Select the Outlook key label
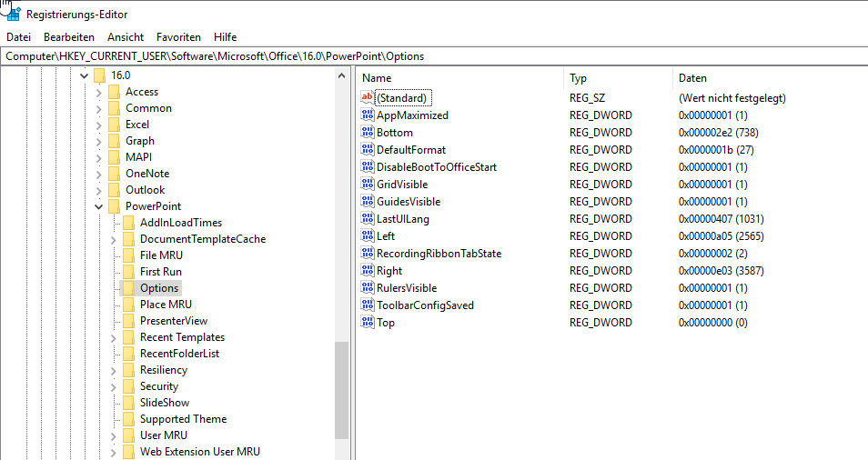 (145, 190)
